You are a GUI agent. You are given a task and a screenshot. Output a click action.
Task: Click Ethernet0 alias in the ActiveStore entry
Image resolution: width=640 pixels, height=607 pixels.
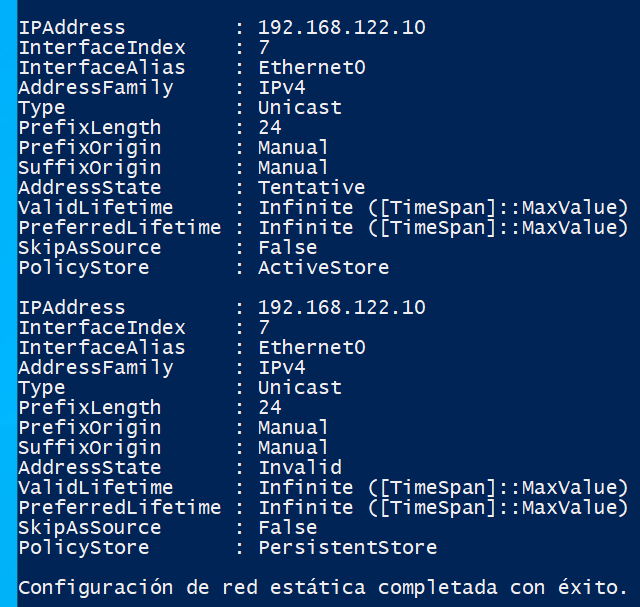point(311,68)
